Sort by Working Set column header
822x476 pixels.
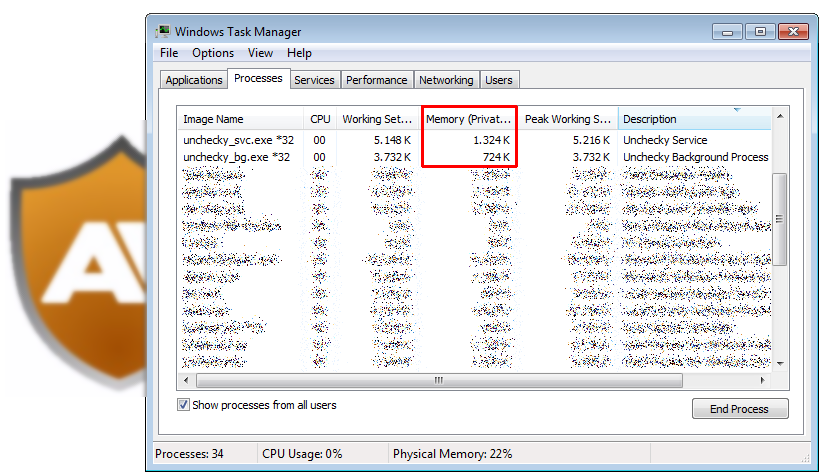tap(377, 119)
